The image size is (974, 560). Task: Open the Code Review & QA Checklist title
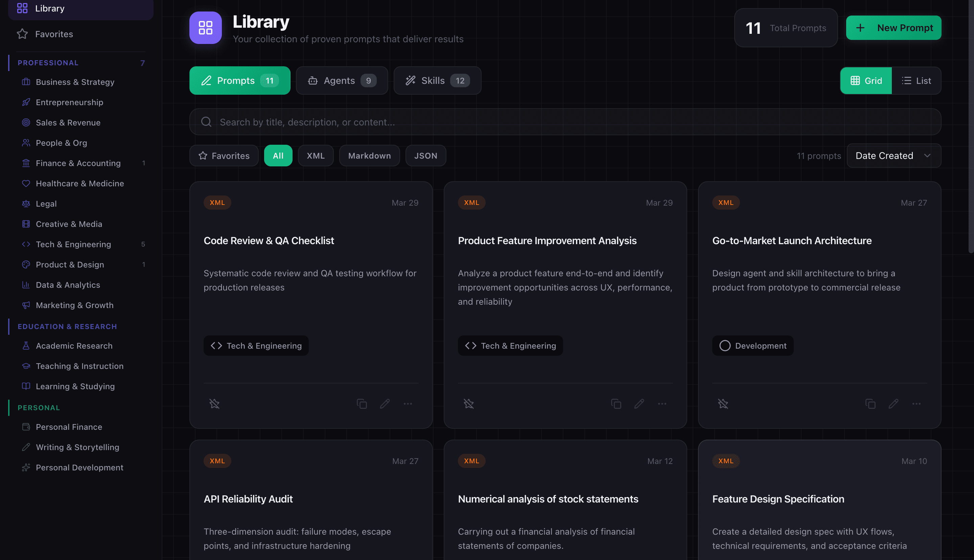click(x=269, y=240)
